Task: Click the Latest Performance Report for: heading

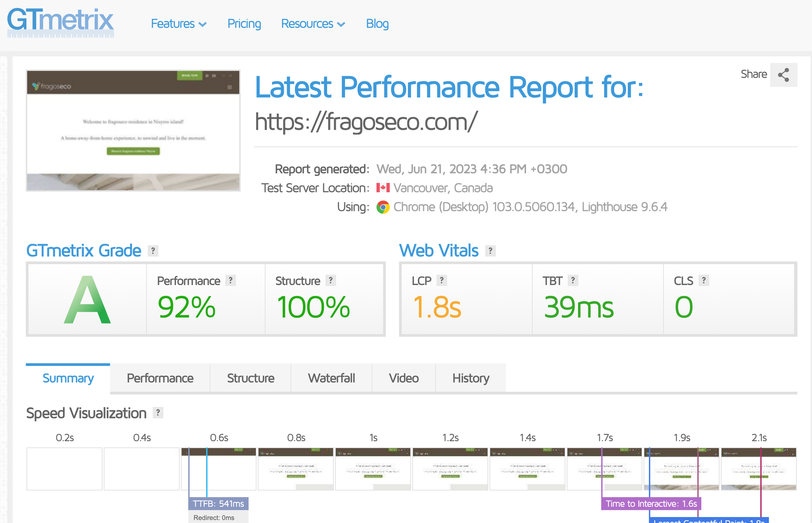Action: point(449,87)
